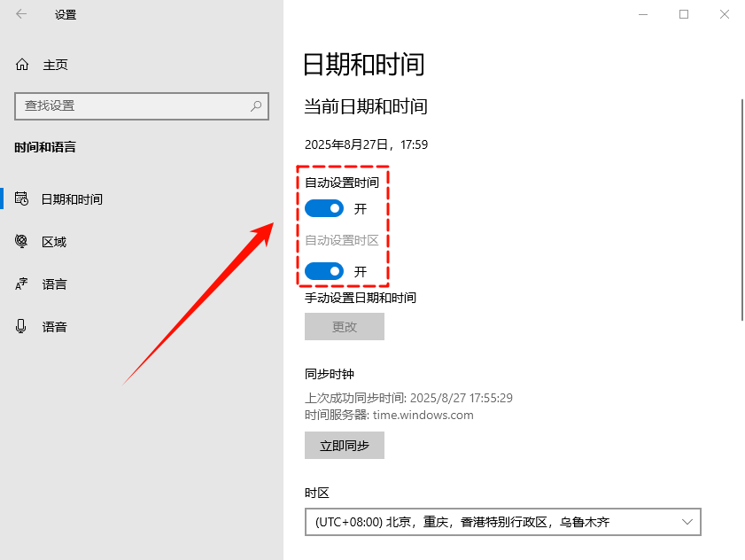Click the 查找设置 search field
This screenshot has width=745, height=560.
(x=142, y=105)
